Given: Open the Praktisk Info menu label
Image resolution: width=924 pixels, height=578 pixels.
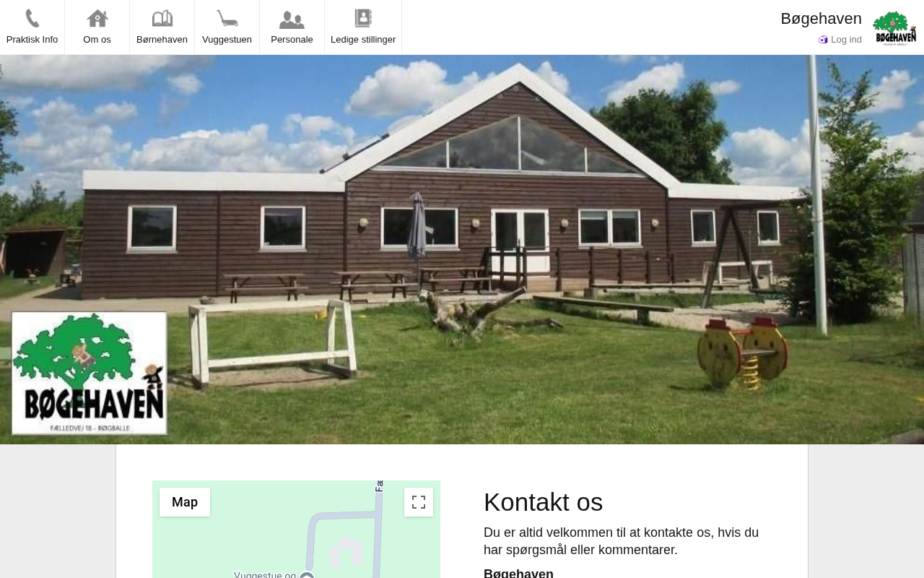Looking at the screenshot, I should coord(32,40).
